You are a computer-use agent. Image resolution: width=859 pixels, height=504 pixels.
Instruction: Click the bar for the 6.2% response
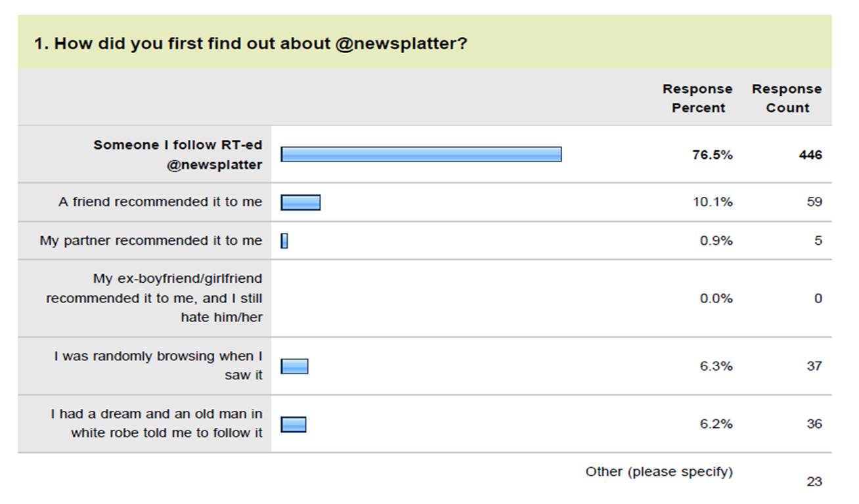[x=294, y=425]
